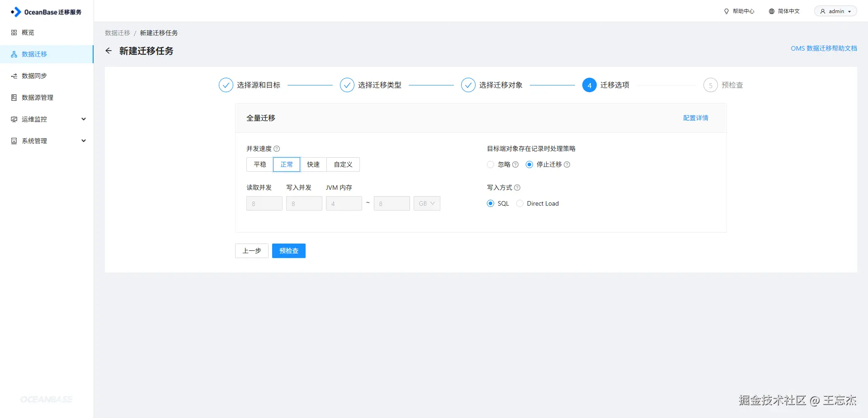Select SQL write method radio
Viewport: 868px width, 418px height.
point(491,203)
